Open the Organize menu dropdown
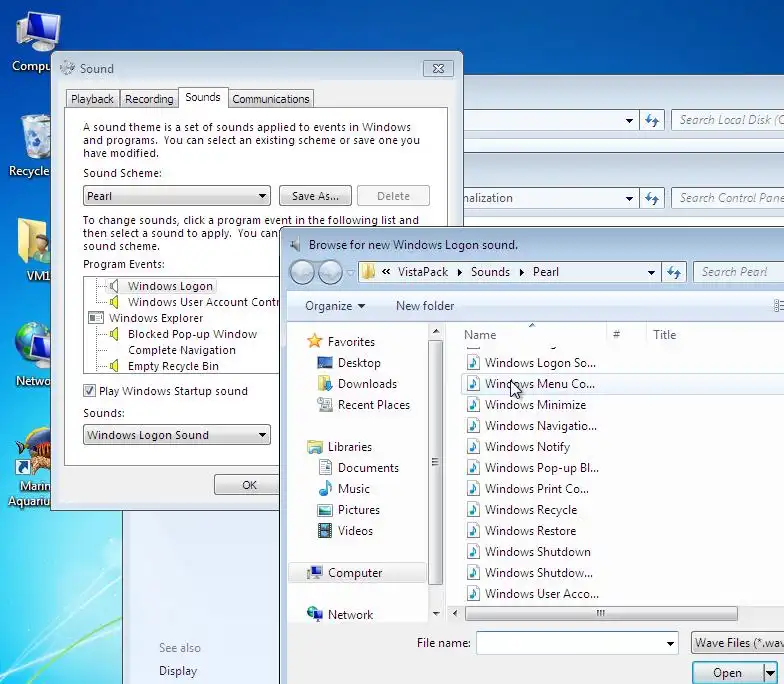Screen dimensions: 784x684 point(335,306)
